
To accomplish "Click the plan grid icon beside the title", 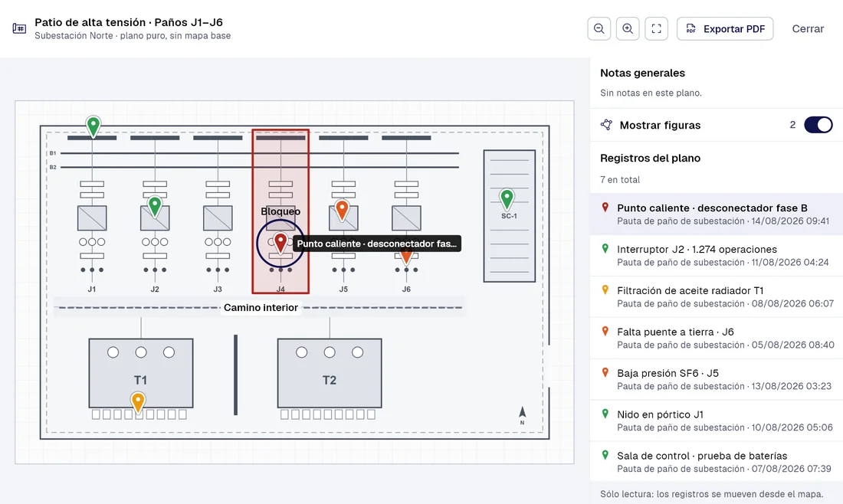I will tap(19, 28).
